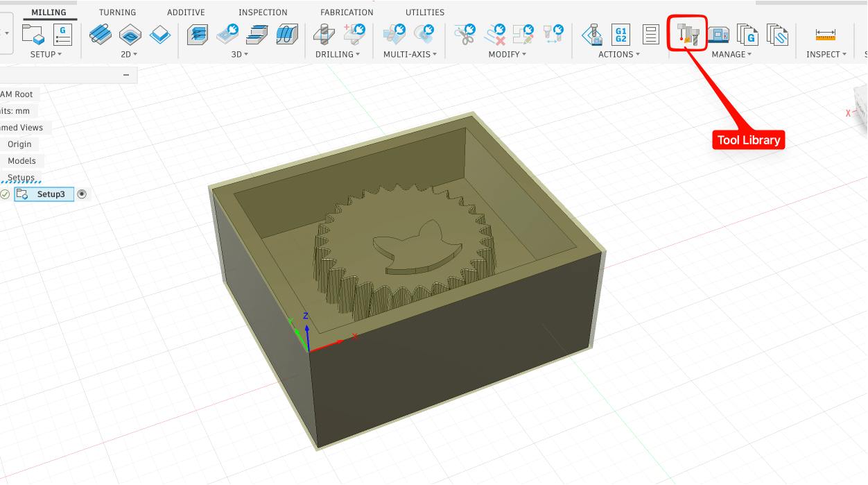
Task: Open the Tool Library
Action: coord(688,34)
